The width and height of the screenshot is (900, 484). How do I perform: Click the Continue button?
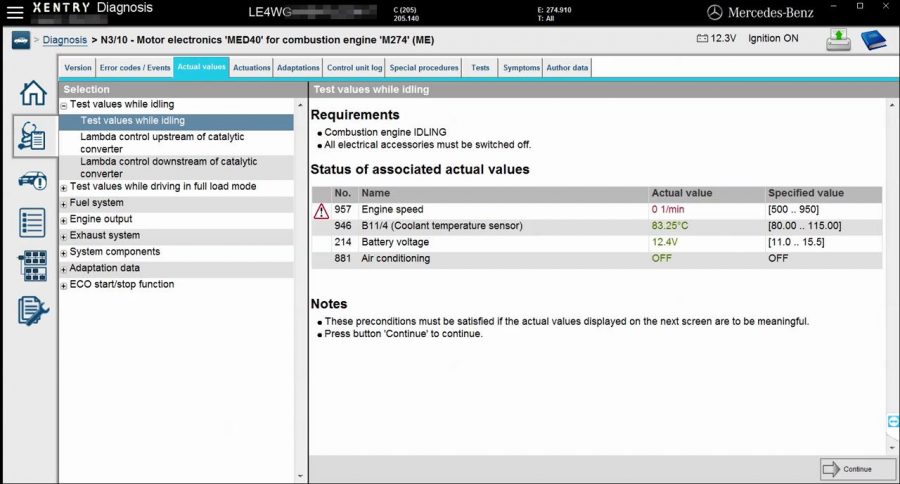click(x=858, y=469)
